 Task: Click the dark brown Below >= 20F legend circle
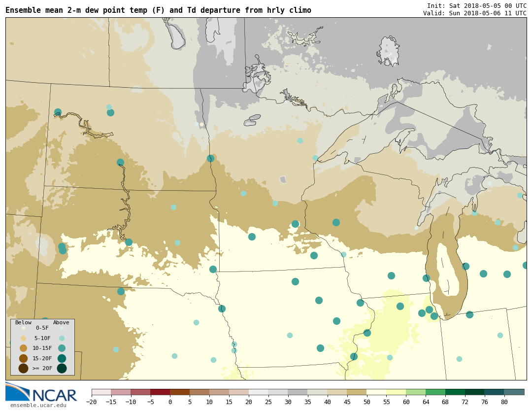tap(23, 368)
